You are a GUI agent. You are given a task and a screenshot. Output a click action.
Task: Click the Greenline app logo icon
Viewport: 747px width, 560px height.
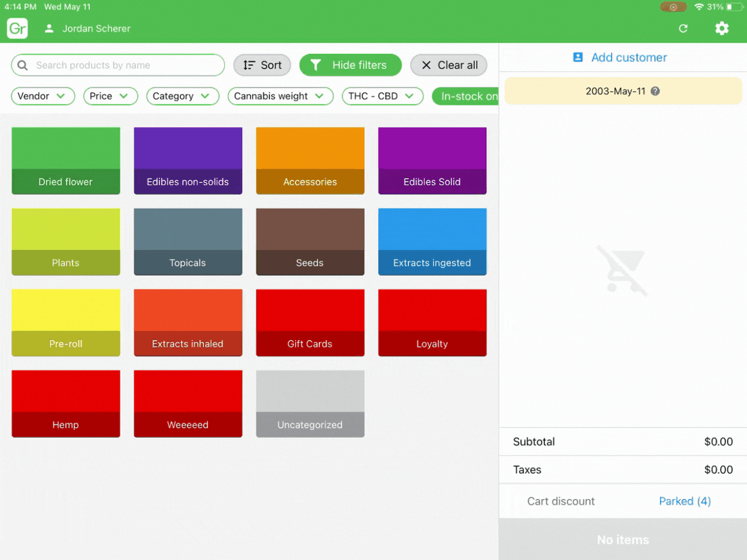coord(17,28)
